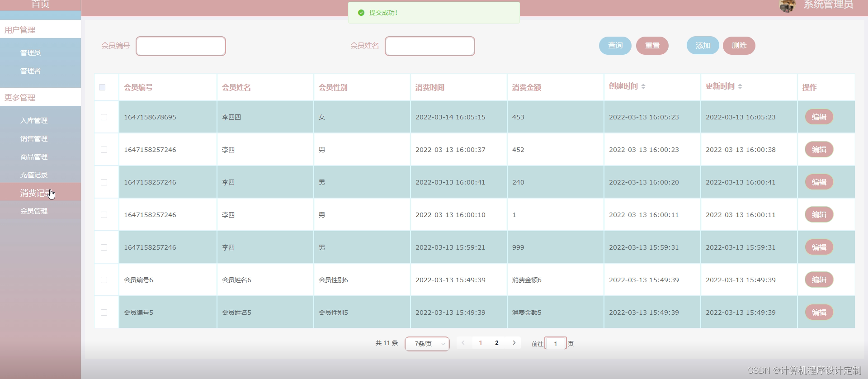The width and height of the screenshot is (868, 379).
Task: Tick the select-all checkbox in the table header
Action: [x=102, y=87]
